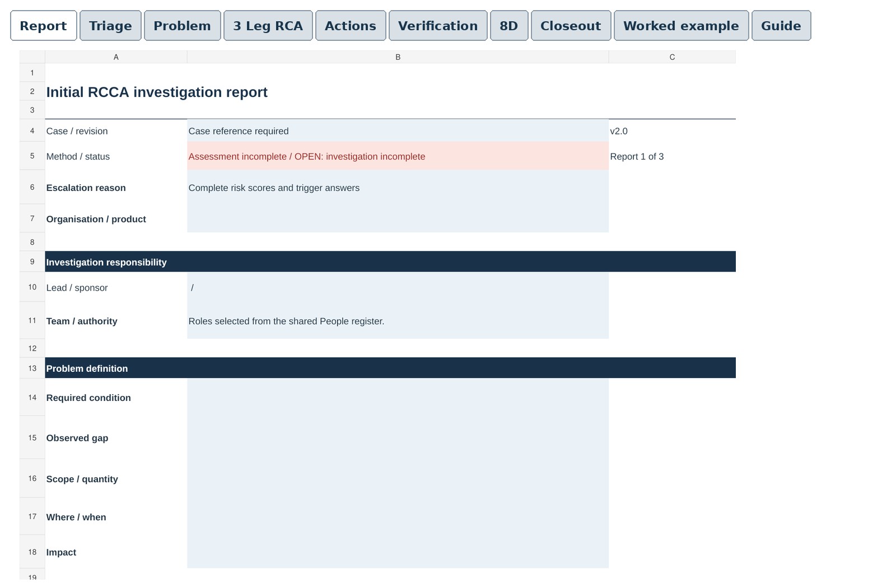
Task: Open the Verification tab
Action: pyautogui.click(x=438, y=26)
